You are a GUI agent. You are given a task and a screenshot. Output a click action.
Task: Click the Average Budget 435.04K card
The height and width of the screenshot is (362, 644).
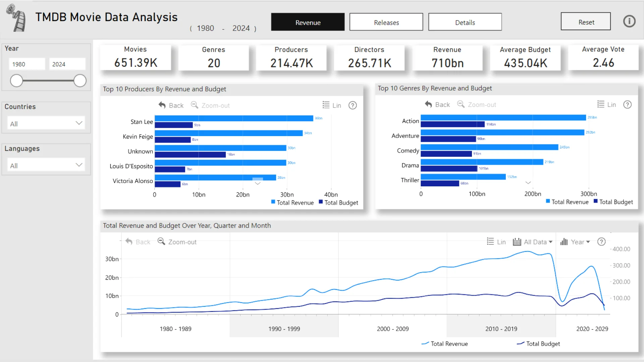pyautogui.click(x=525, y=57)
